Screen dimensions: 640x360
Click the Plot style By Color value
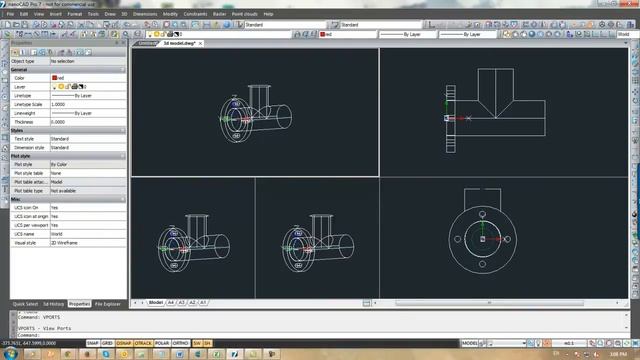point(88,164)
